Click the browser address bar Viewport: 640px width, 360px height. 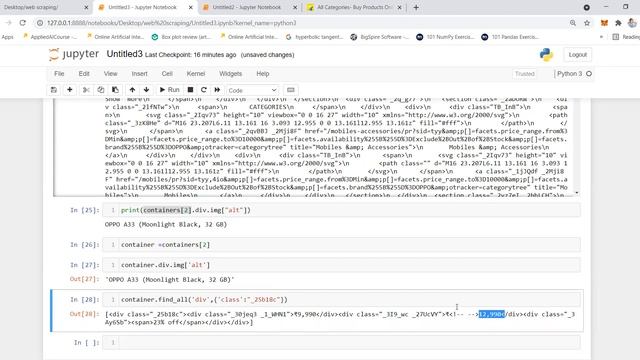pyautogui.click(x=302, y=23)
